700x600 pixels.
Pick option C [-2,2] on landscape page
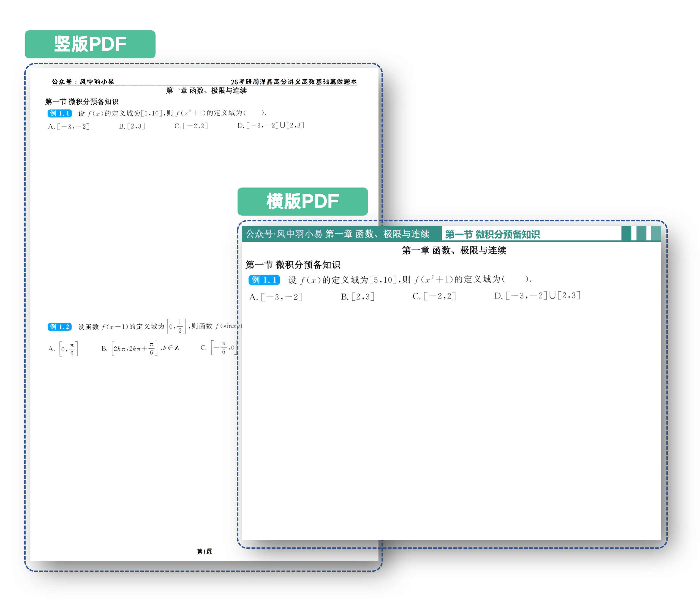[x=434, y=296]
